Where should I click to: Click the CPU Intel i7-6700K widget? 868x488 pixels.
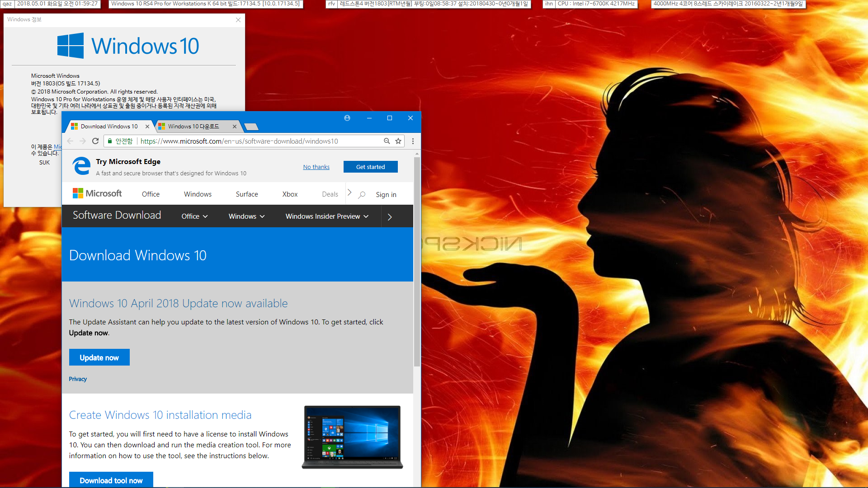pos(596,4)
